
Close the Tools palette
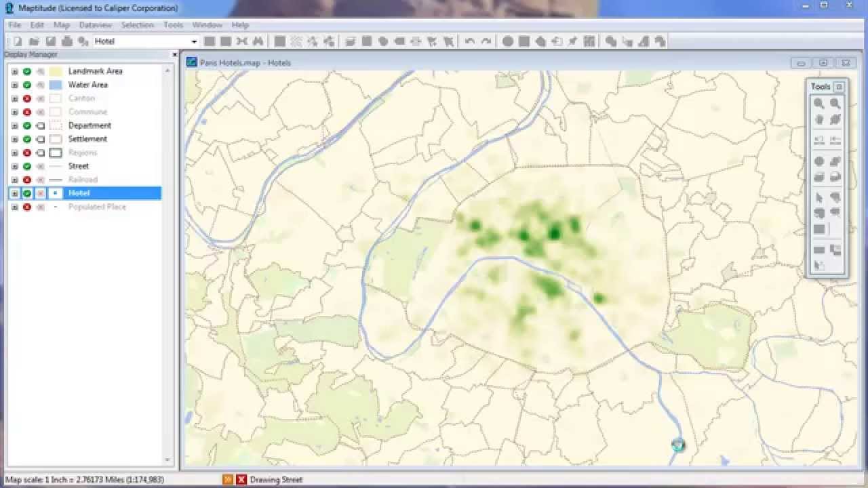tap(839, 87)
